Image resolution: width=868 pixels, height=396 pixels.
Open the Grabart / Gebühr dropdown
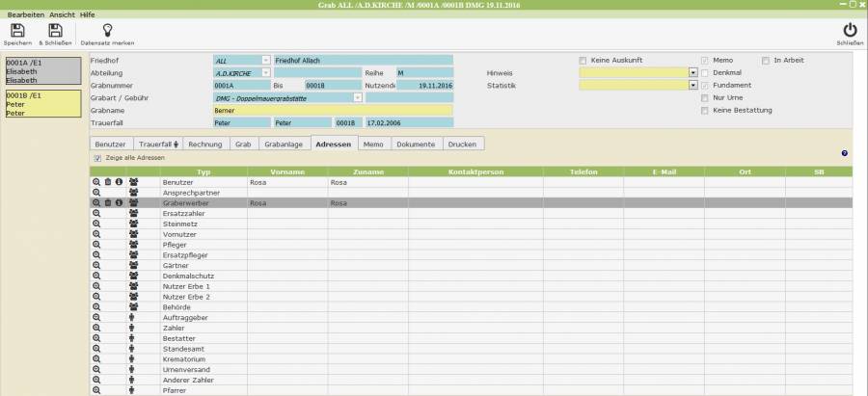click(x=357, y=97)
